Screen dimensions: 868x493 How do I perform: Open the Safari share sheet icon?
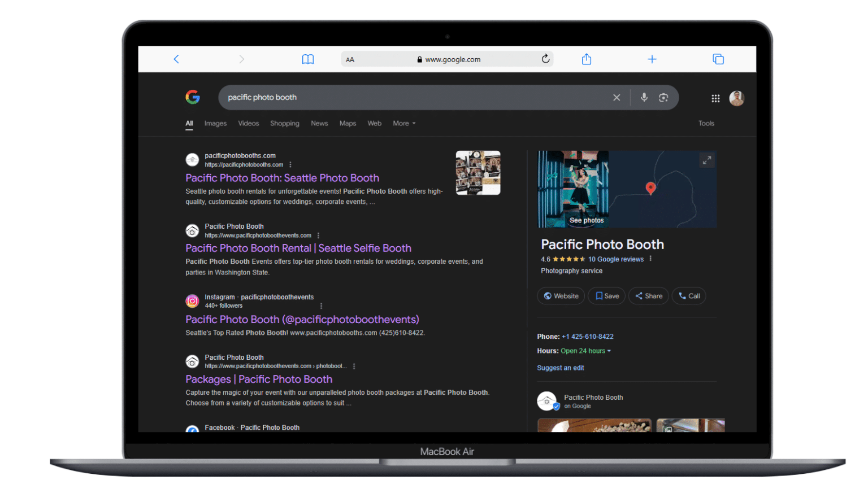(587, 59)
